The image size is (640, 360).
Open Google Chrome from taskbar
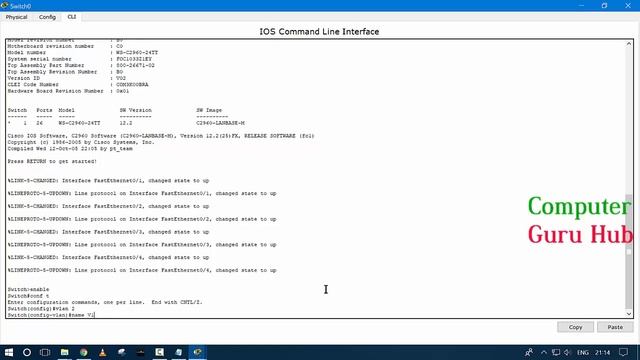(84, 352)
